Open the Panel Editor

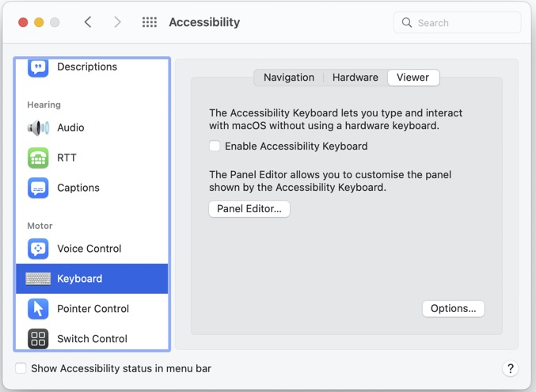coord(249,209)
